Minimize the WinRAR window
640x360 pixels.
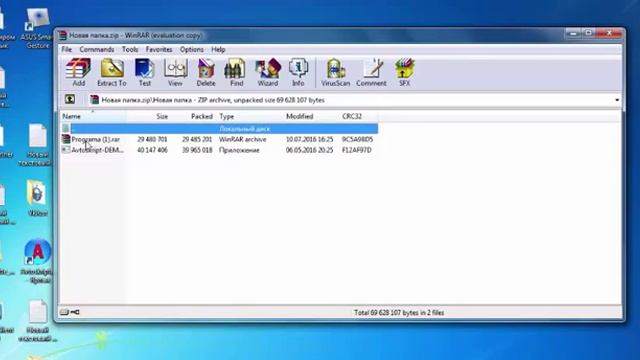(573, 33)
